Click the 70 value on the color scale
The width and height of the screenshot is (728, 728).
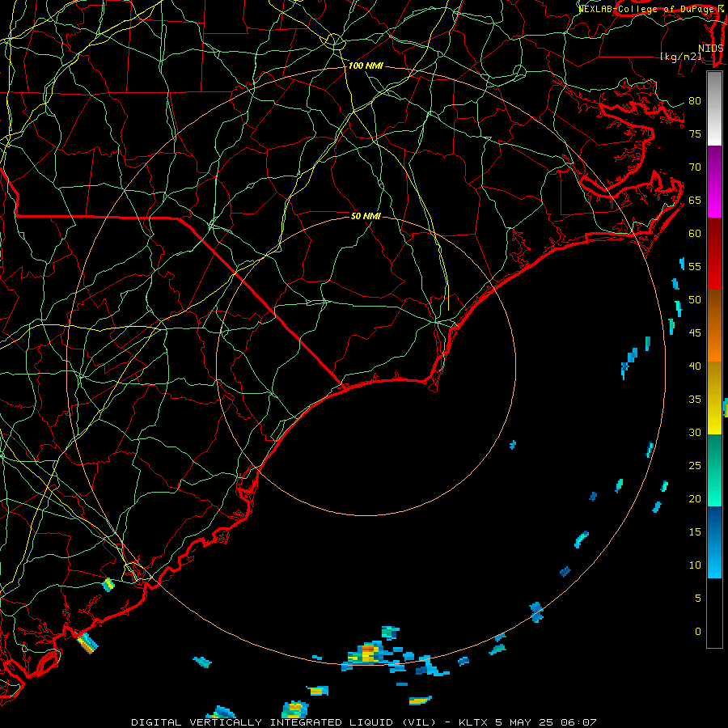point(695,167)
